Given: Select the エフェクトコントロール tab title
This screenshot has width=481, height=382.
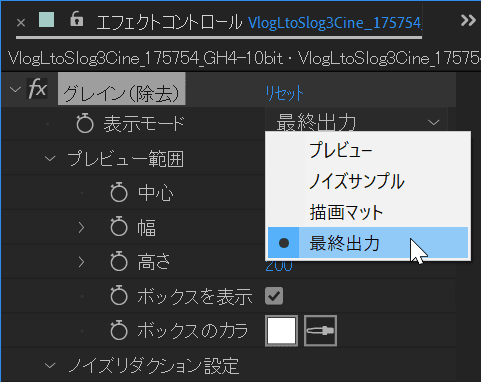Looking at the screenshot, I should [x=169, y=23].
